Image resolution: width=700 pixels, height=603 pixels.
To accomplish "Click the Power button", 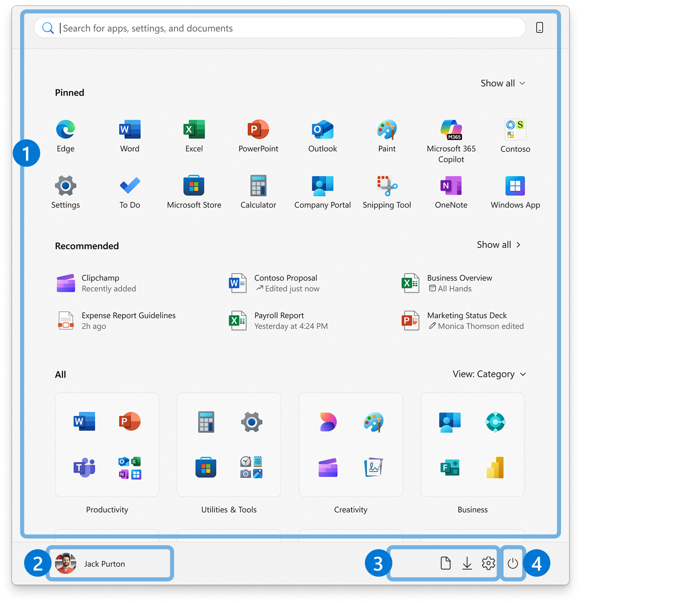I will tap(513, 563).
